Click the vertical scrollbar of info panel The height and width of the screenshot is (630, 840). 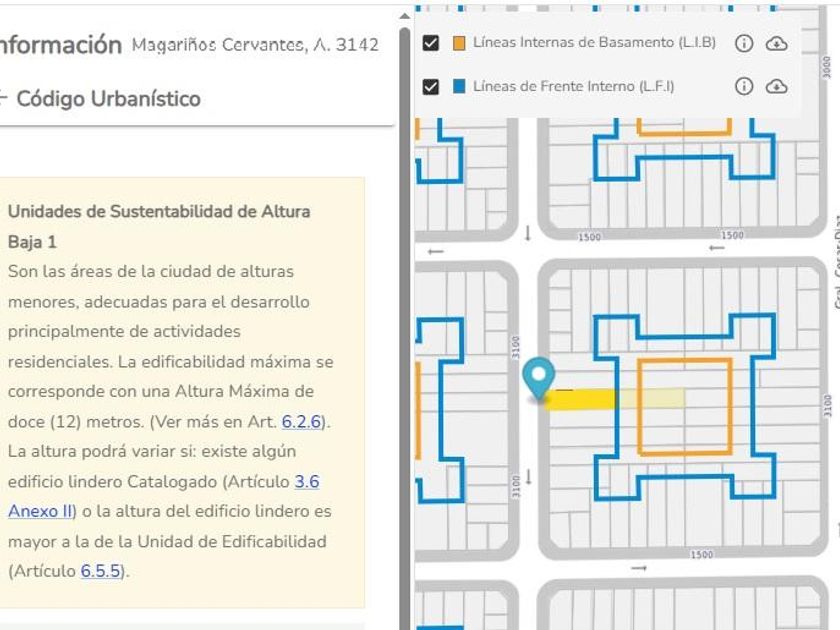(x=405, y=327)
